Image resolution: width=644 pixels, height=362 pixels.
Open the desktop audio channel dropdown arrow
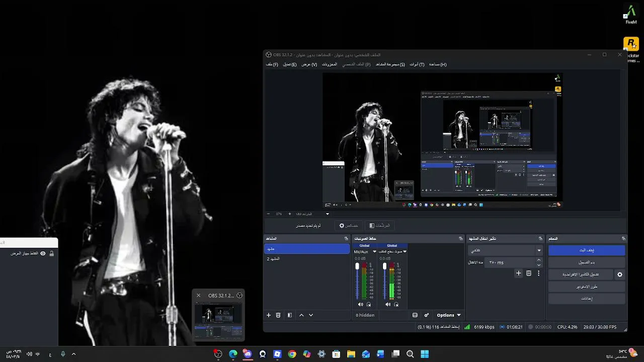click(405, 251)
